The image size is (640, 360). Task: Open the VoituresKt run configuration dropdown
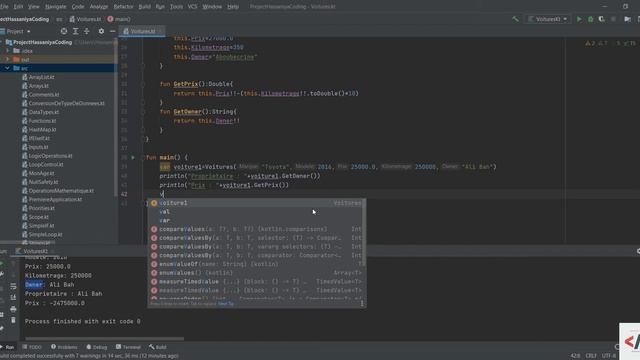548,19
